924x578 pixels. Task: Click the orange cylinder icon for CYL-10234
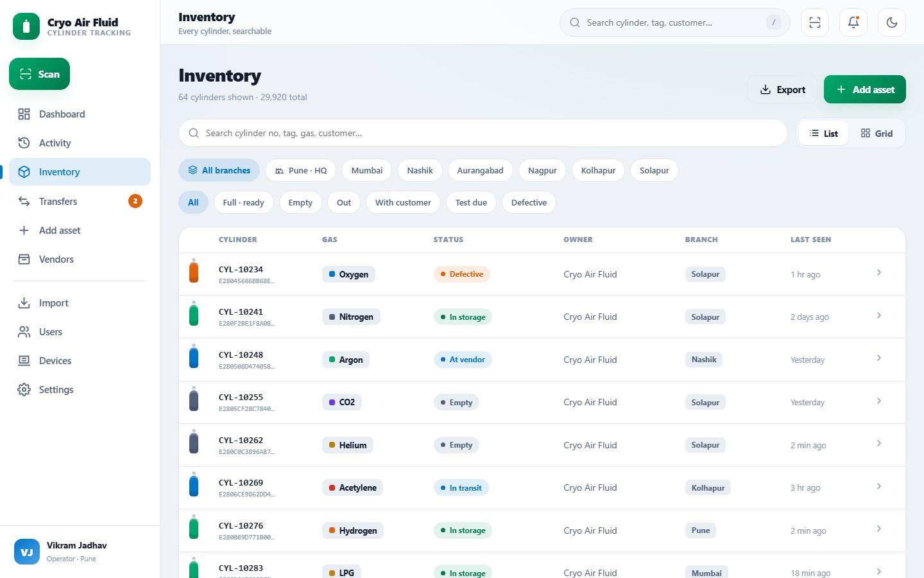tap(194, 271)
